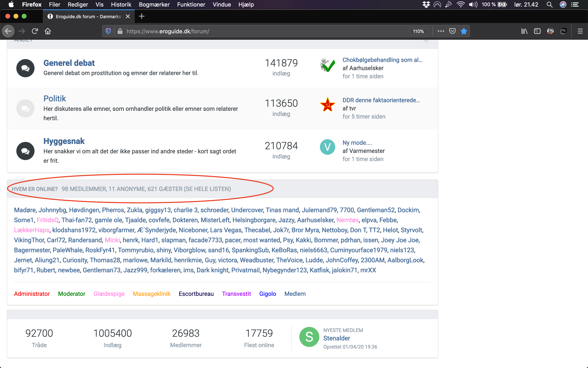Click the orange Massageklinik legend label

pyautogui.click(x=152, y=294)
